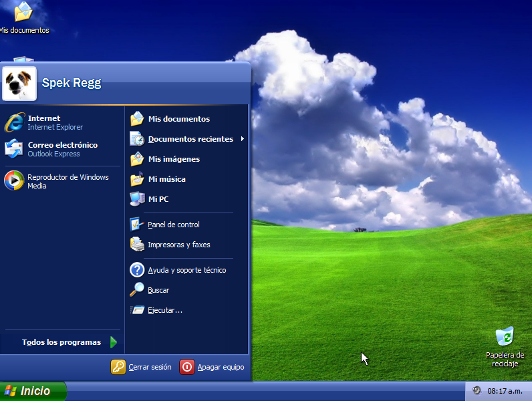The height and width of the screenshot is (401, 532).
Task: Click the red Apagar equipo power icon
Action: [187, 367]
